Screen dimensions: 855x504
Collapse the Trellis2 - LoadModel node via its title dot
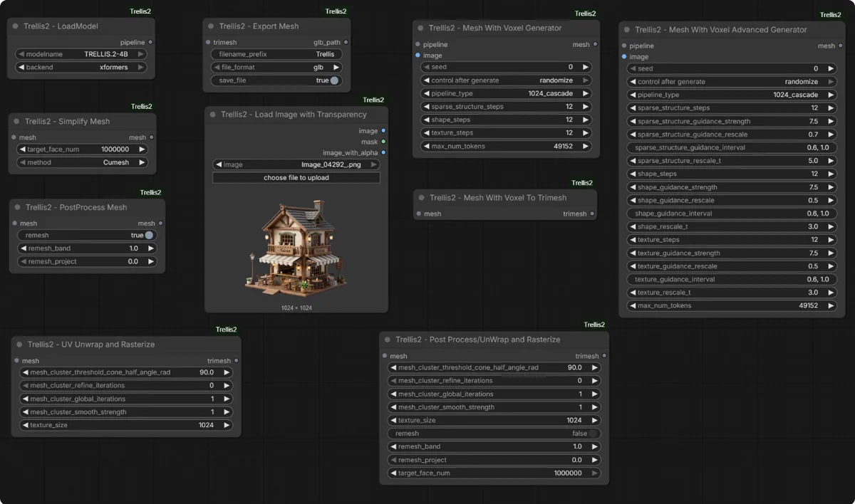(16, 26)
